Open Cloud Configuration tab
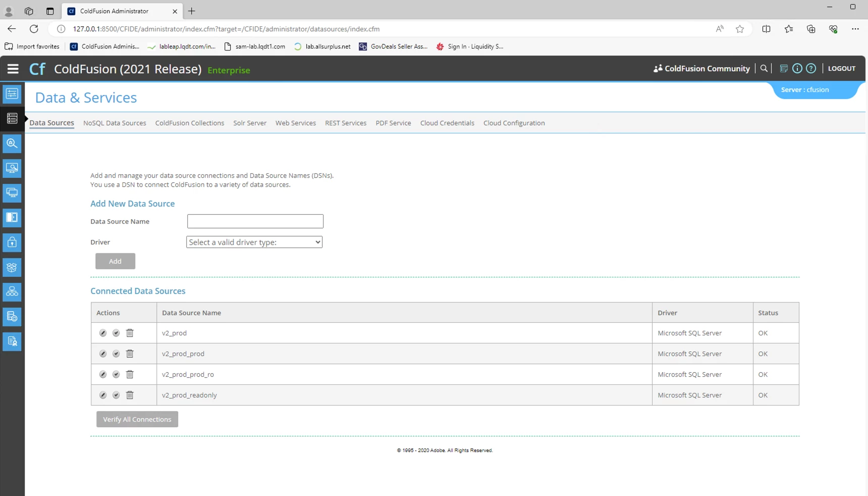The height and width of the screenshot is (496, 868). point(514,123)
